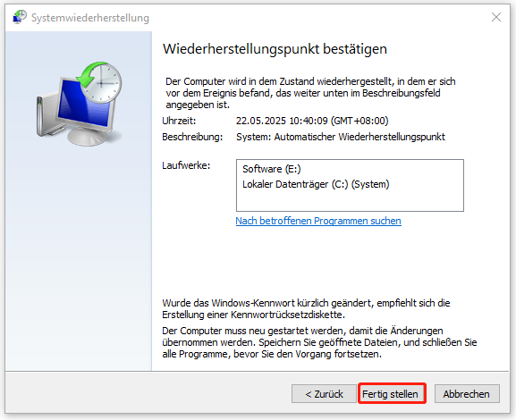Go back with the Zurück button
The width and height of the screenshot is (516, 420).
pos(324,394)
